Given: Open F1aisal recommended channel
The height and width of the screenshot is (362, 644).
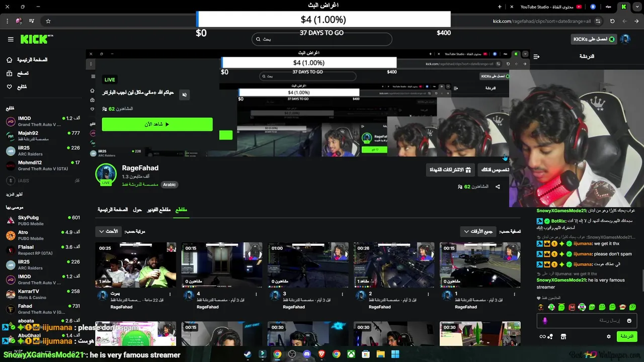Looking at the screenshot, I should [43, 250].
